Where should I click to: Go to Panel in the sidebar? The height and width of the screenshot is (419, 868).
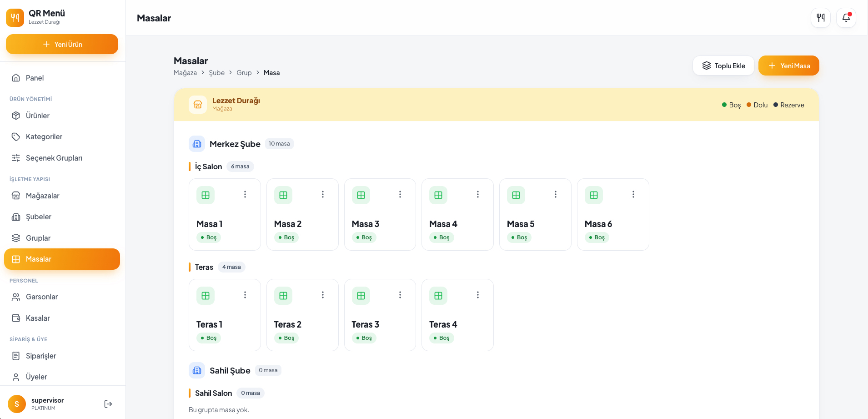point(62,78)
